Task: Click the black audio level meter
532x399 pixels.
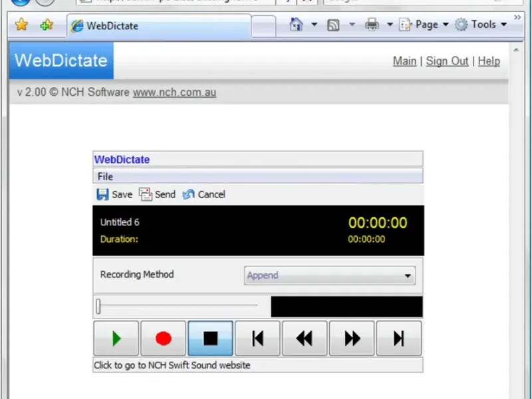Action: point(346,307)
